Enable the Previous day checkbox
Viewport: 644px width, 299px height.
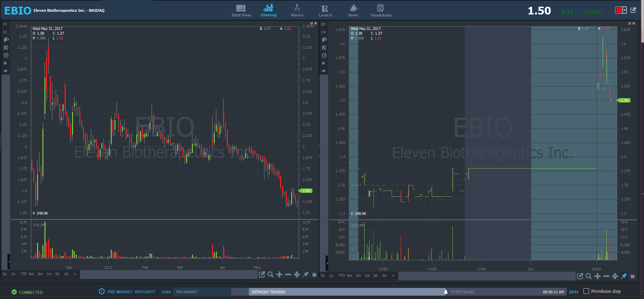click(x=586, y=291)
